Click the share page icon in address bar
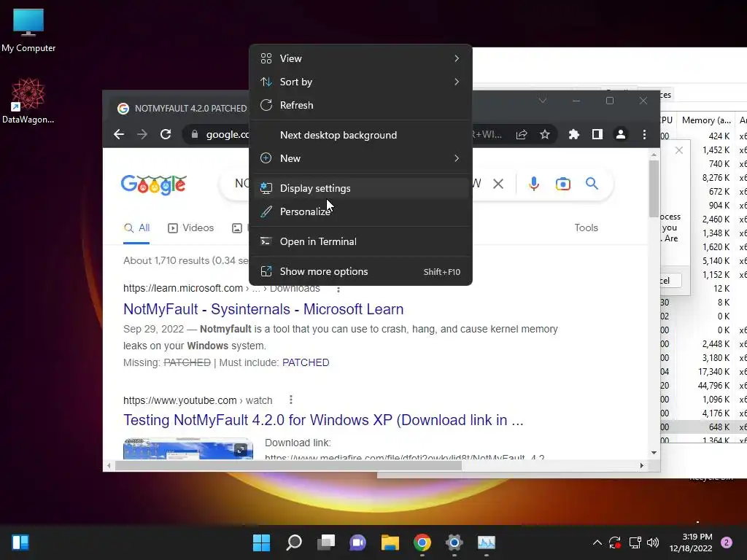The height and width of the screenshot is (560, 747). pyautogui.click(x=522, y=135)
